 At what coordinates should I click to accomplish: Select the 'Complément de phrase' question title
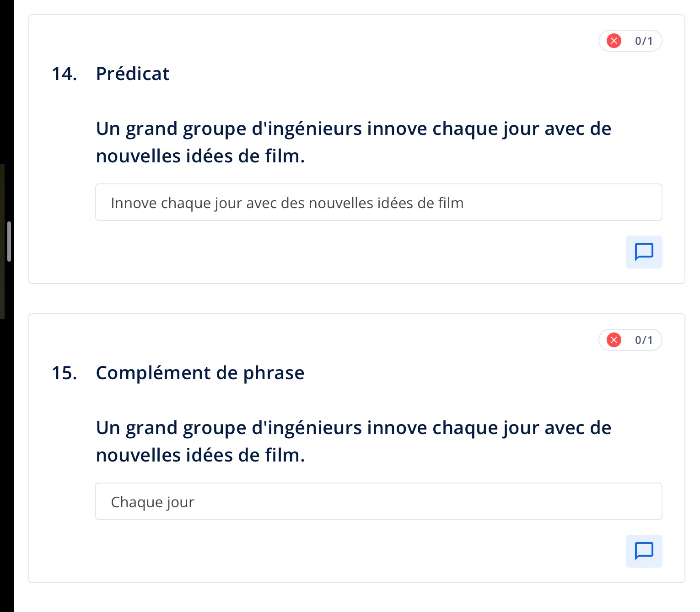pyautogui.click(x=200, y=373)
